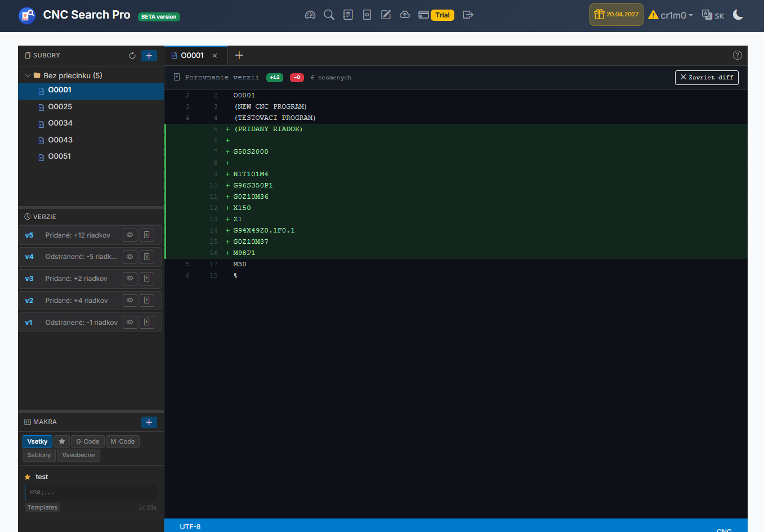
Task: Toggle dark mode moon icon
Action: pos(738,15)
